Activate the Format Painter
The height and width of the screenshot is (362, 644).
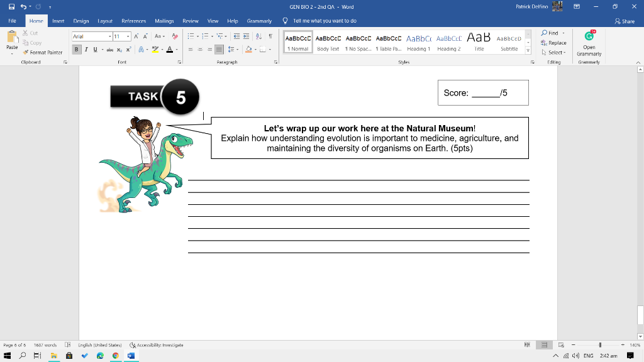coord(43,53)
